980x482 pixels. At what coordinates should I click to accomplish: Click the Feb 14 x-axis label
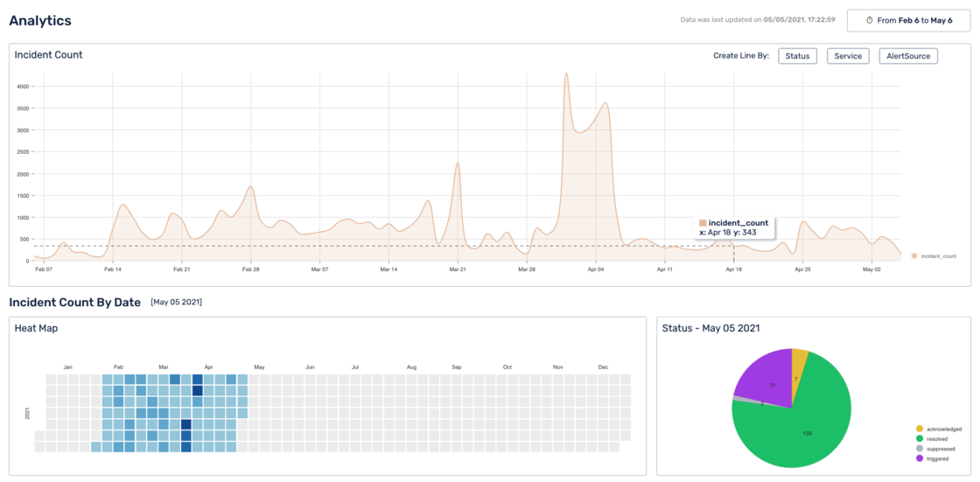(x=113, y=269)
